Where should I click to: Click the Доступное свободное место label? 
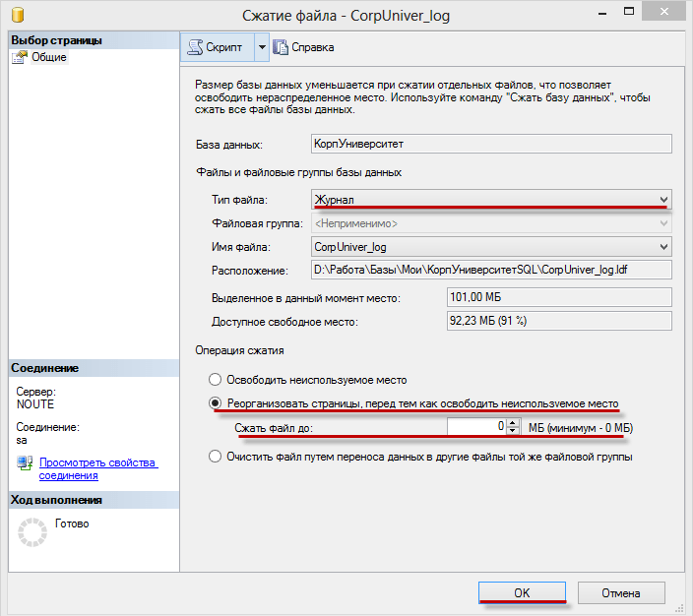(x=284, y=322)
